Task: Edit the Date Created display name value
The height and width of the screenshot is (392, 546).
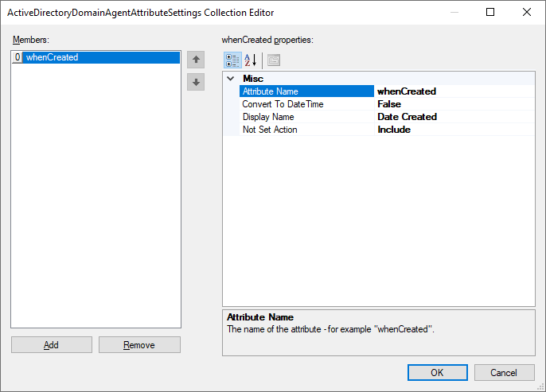Action: point(454,117)
